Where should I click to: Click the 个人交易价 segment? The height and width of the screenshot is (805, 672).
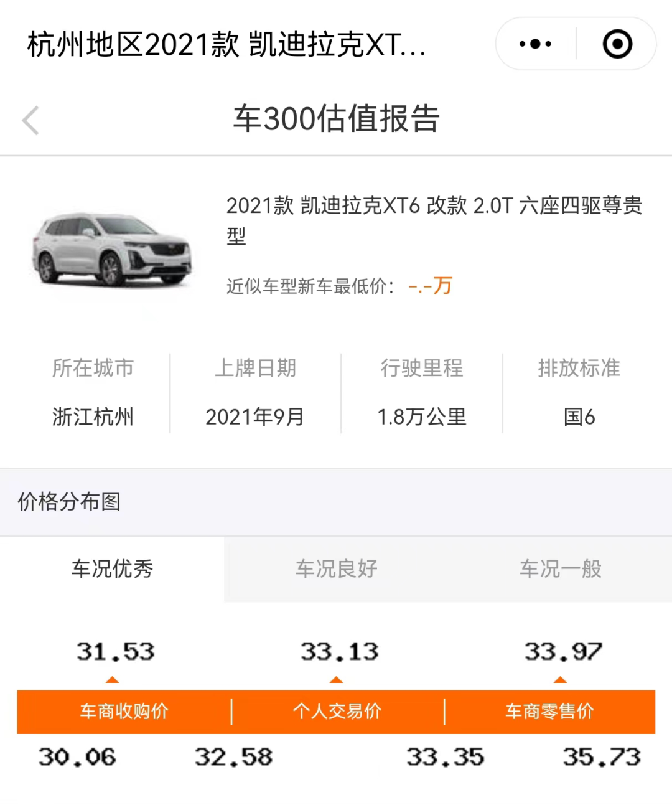click(x=338, y=711)
